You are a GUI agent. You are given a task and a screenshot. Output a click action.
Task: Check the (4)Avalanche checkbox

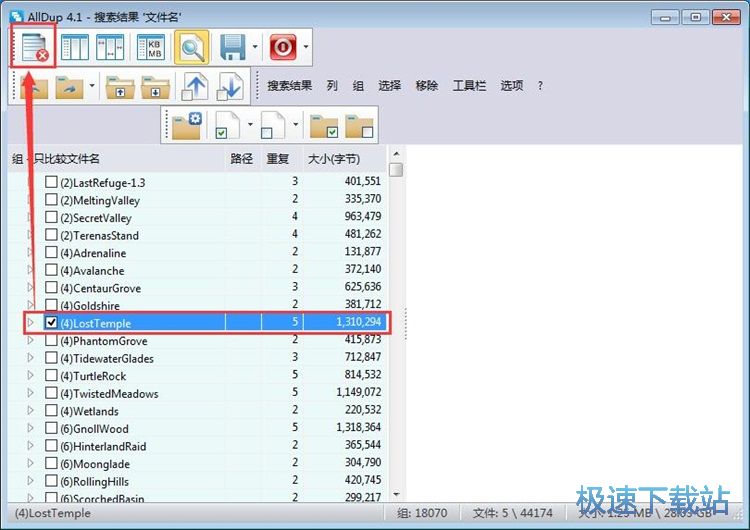pyautogui.click(x=51, y=270)
